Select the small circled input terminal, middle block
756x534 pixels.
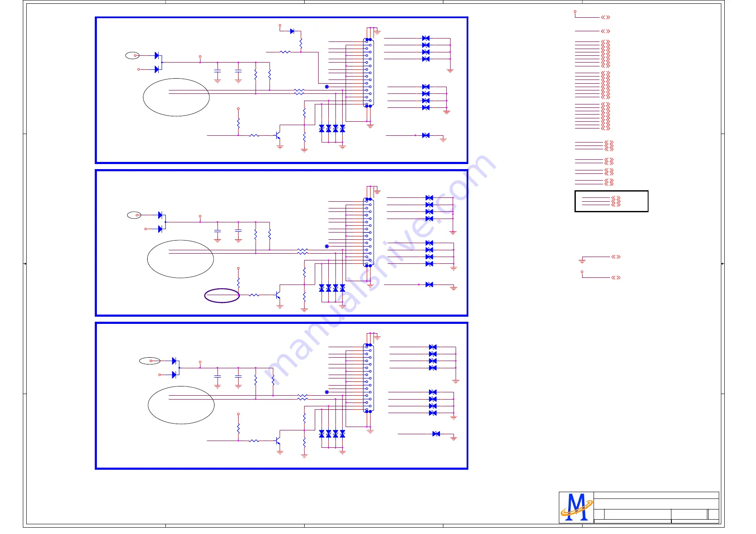135,215
